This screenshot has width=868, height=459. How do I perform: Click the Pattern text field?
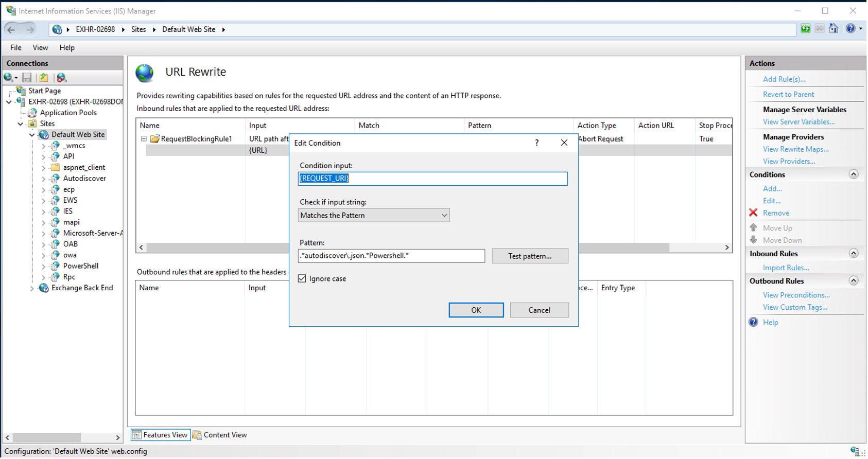click(392, 256)
